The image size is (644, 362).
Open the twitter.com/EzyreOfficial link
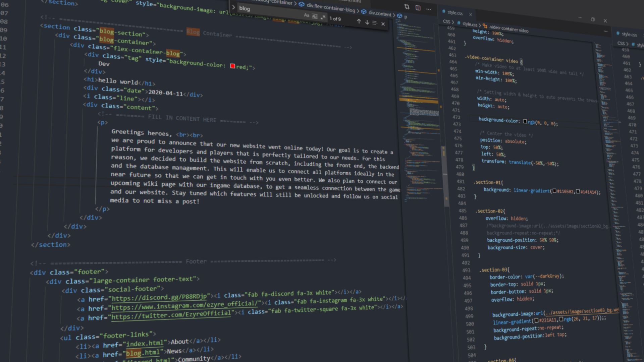[171, 315]
